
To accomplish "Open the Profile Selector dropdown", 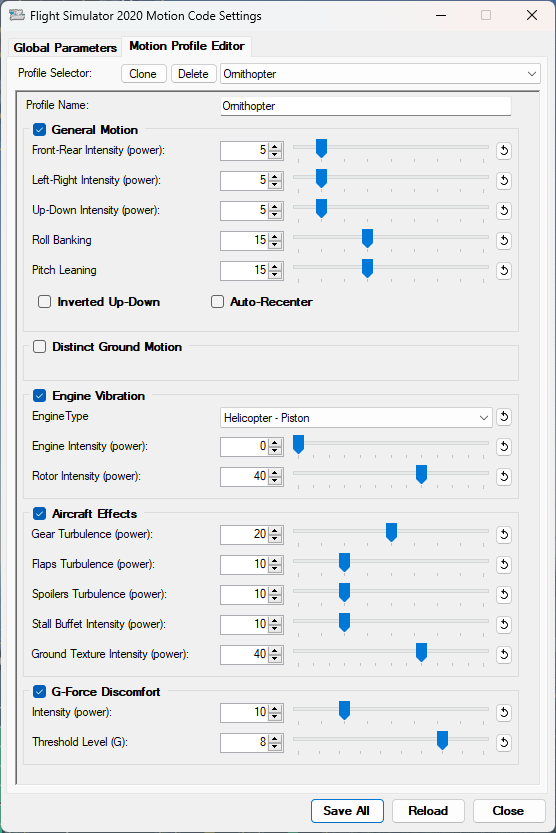I will tap(380, 74).
